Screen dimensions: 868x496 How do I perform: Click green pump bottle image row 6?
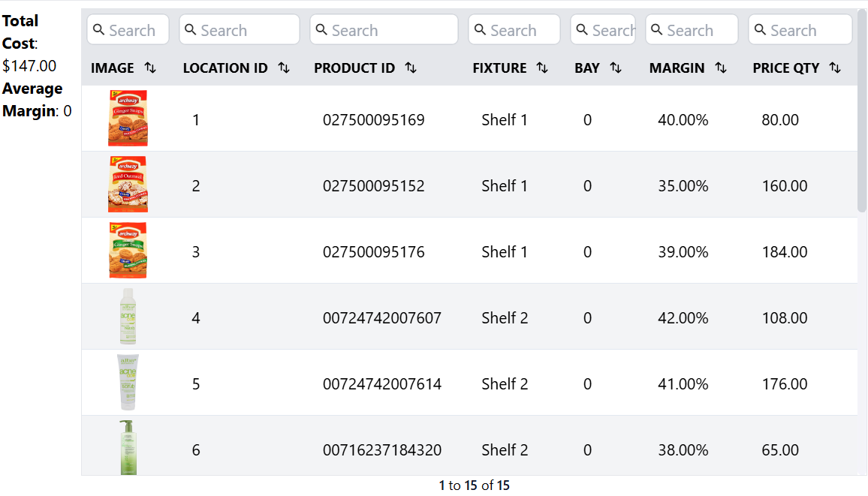128,447
